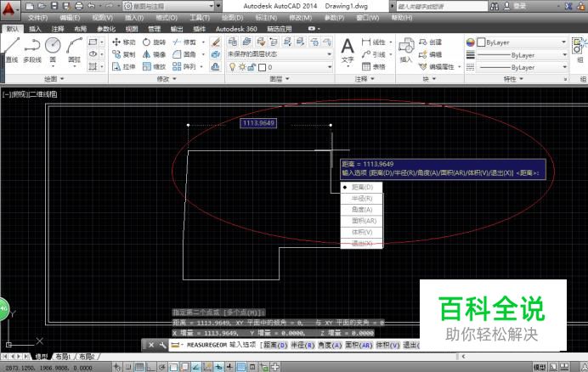This screenshot has width=588, height=372.
Task: Toggle the layer freeze sun icon
Action: [x=242, y=67]
